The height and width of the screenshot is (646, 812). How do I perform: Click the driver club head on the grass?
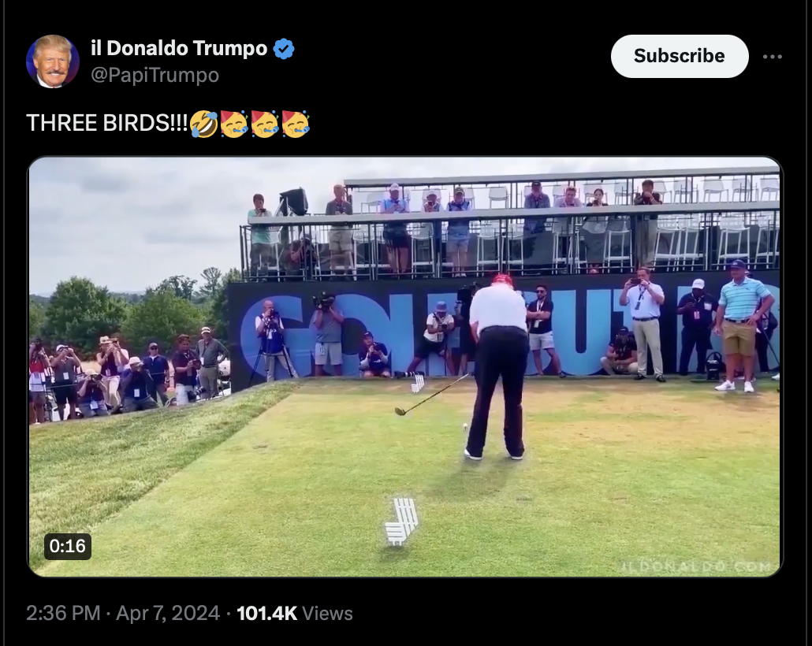[400, 411]
